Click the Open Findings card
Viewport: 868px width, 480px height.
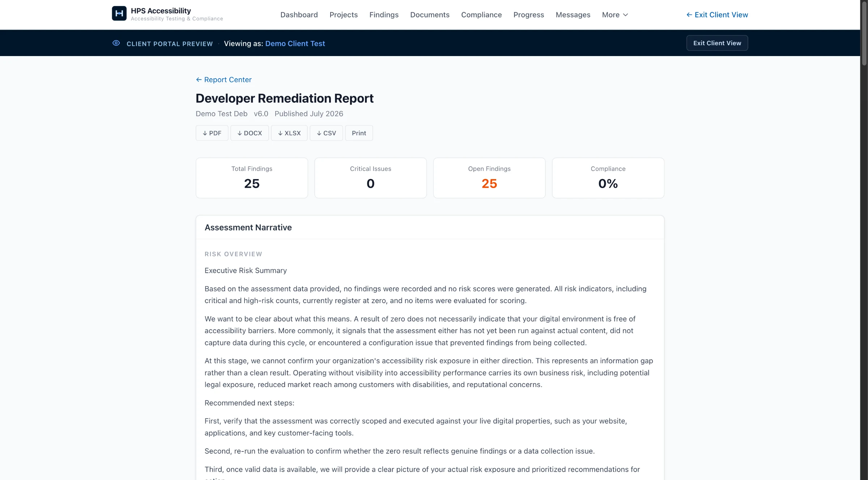(x=489, y=178)
